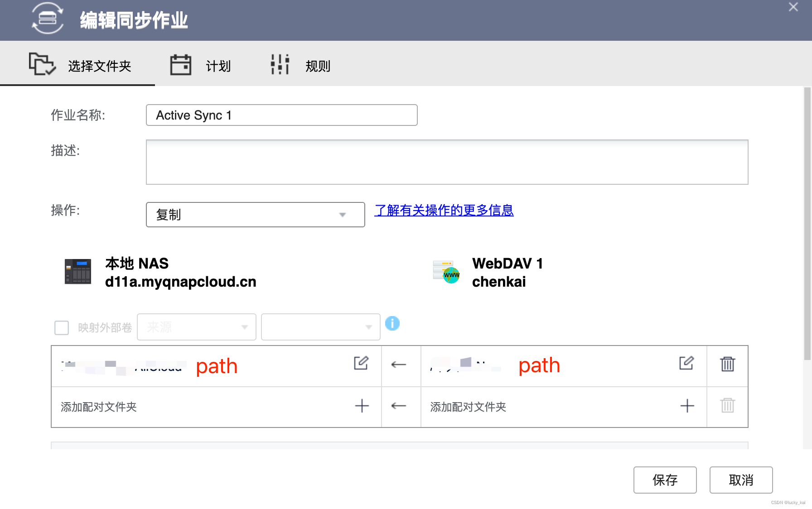Switch to the 计划 tab
This screenshot has width=812, height=509.
[x=201, y=65]
